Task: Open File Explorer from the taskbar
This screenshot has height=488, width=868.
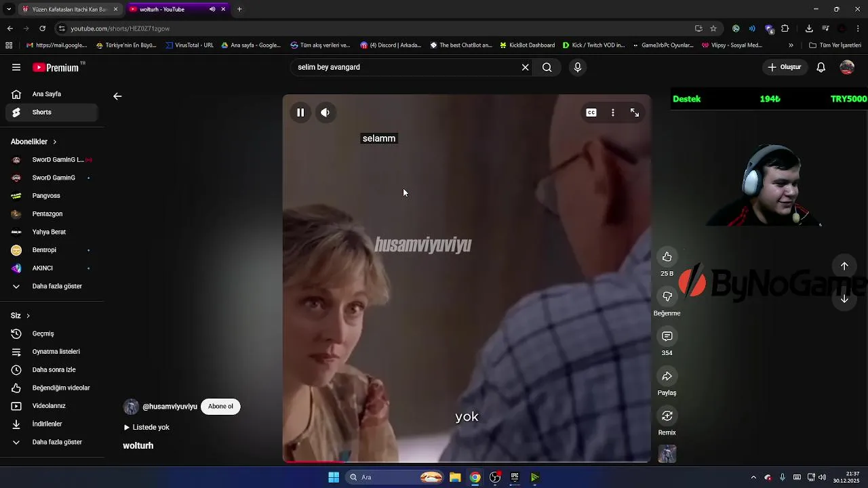Action: click(x=455, y=477)
